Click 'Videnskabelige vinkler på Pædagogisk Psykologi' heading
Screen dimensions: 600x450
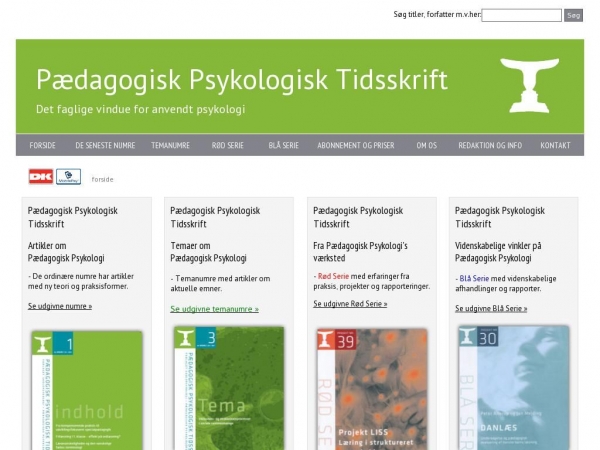pyautogui.click(x=498, y=252)
